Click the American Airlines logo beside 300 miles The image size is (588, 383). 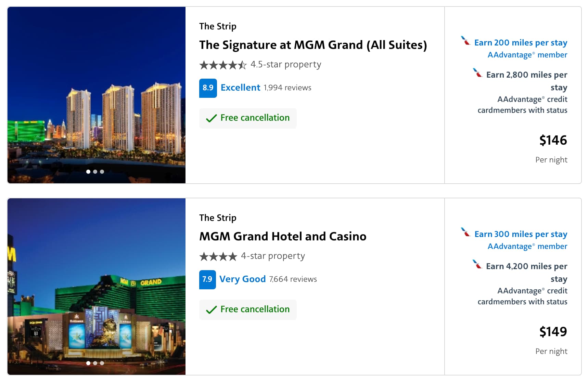465,233
